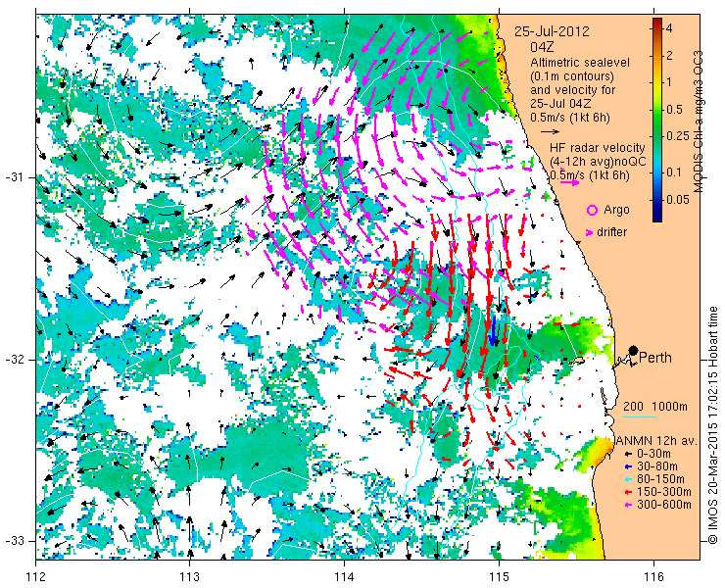
Task: Click latitude axis label '-33'
Action: (x=15, y=541)
